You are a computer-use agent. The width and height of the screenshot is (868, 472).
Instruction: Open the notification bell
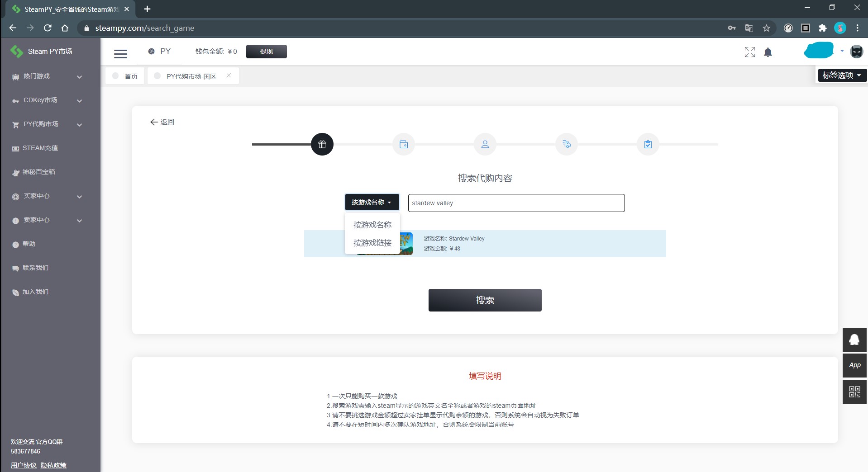[x=768, y=52]
